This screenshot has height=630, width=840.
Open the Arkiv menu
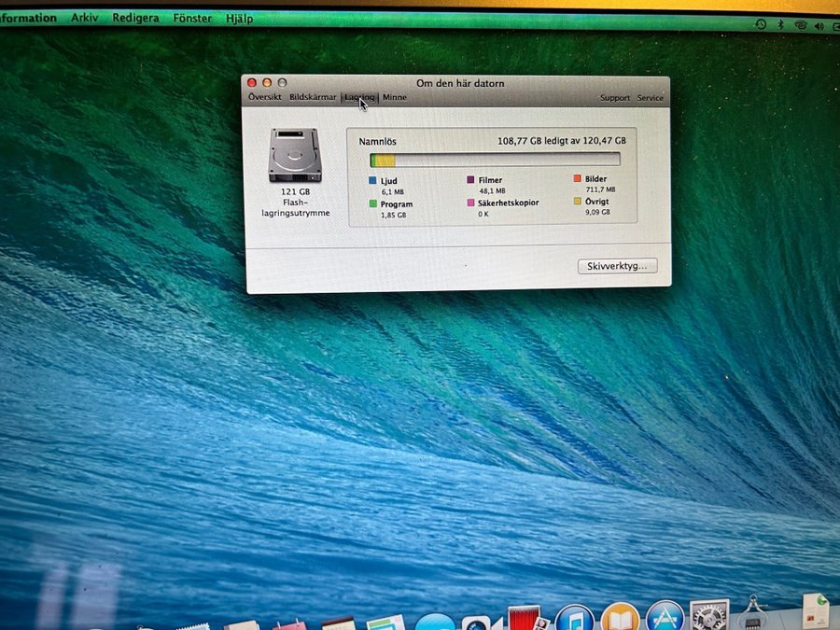click(85, 18)
